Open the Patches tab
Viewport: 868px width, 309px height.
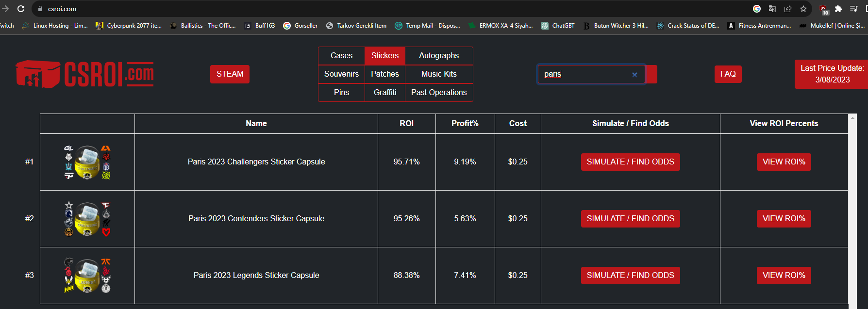[385, 74]
